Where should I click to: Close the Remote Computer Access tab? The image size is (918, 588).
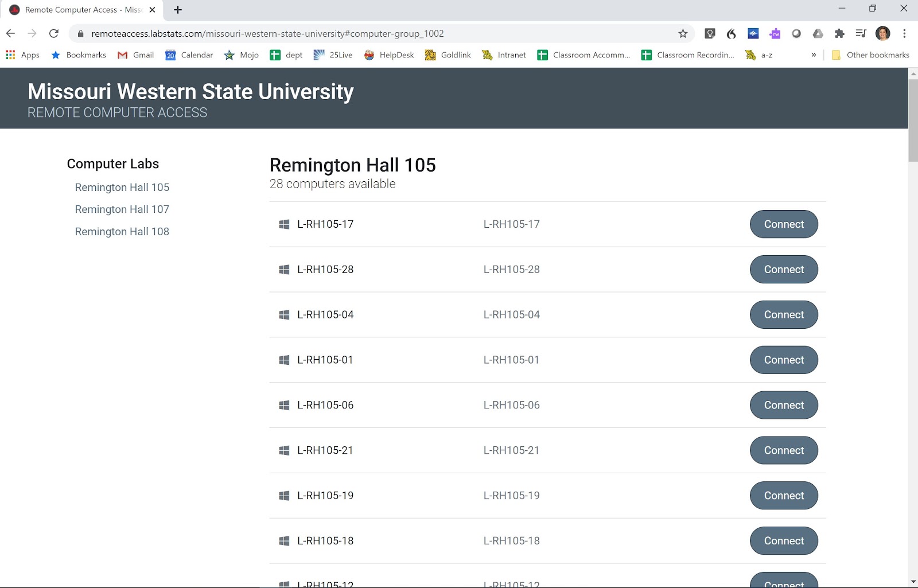[152, 10]
